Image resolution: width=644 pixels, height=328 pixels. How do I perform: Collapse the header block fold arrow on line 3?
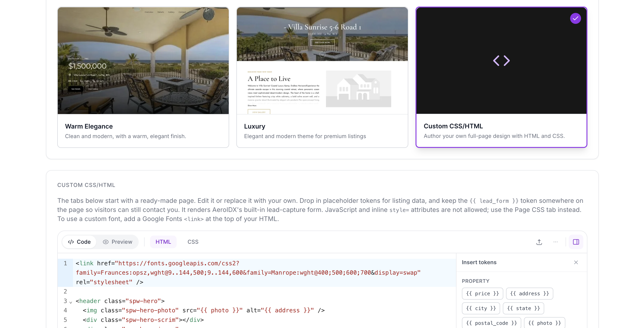pyautogui.click(x=71, y=302)
